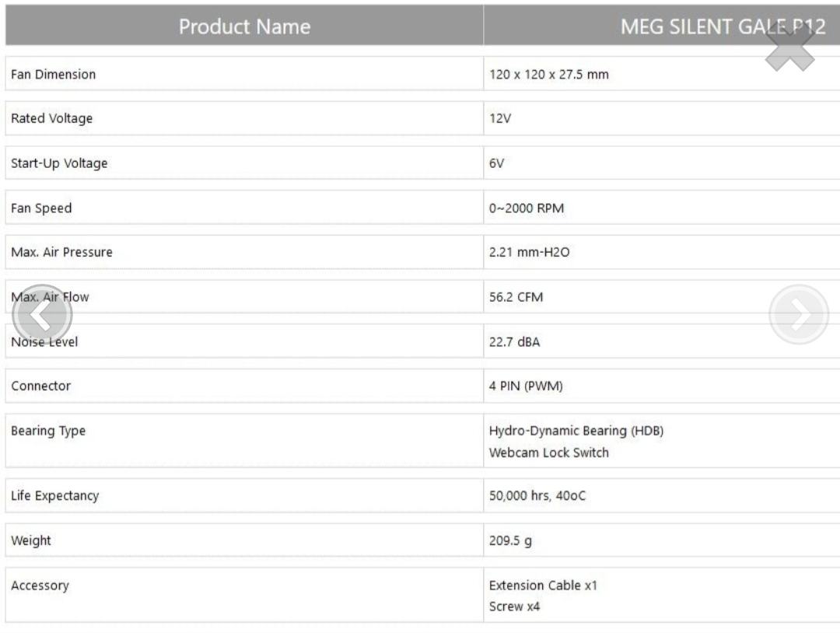This screenshot has height=633, width=840.
Task: Click the Webcam Lock Switch text
Action: click(x=548, y=453)
